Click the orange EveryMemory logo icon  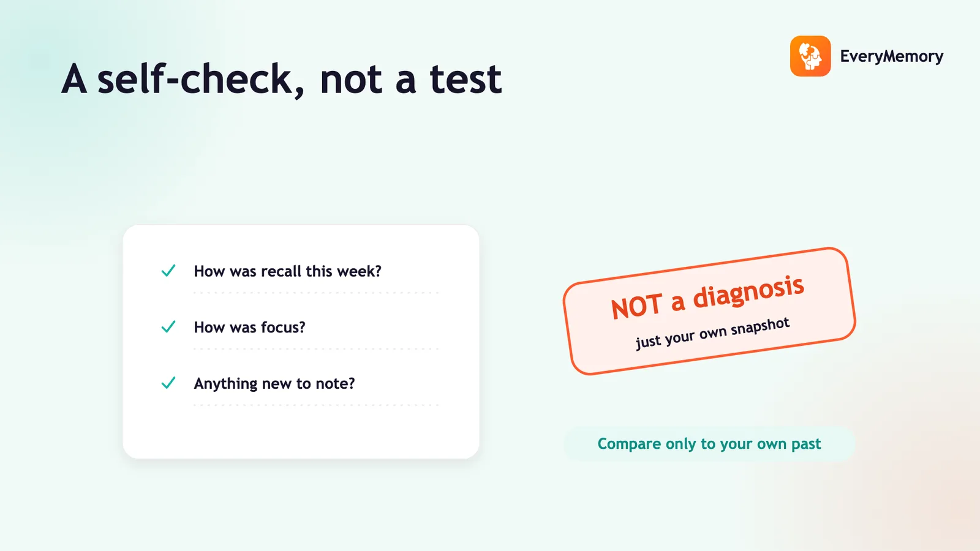(x=810, y=56)
